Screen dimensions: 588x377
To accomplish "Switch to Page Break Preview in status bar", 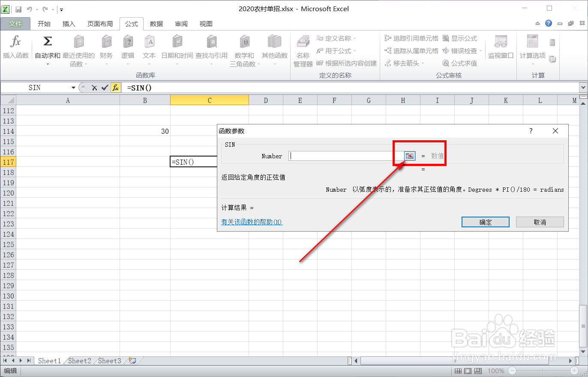I will 478,371.
